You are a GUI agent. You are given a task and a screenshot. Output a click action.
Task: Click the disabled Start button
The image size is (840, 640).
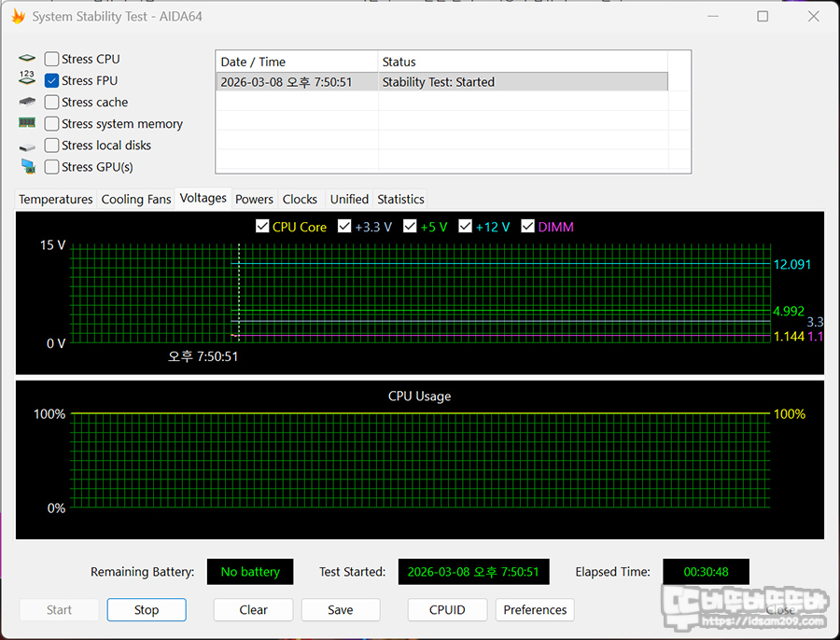[x=59, y=610]
